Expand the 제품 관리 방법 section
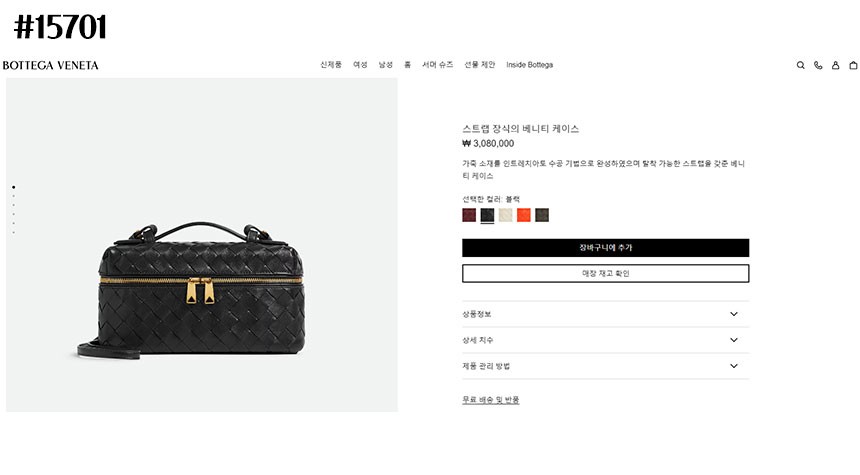Screen dimensions: 860x475 606,366
